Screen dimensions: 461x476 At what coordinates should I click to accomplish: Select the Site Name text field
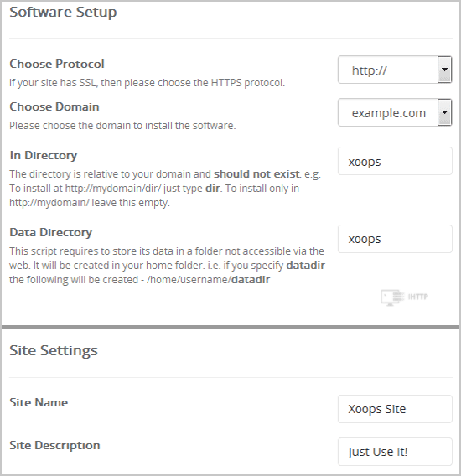click(395, 409)
